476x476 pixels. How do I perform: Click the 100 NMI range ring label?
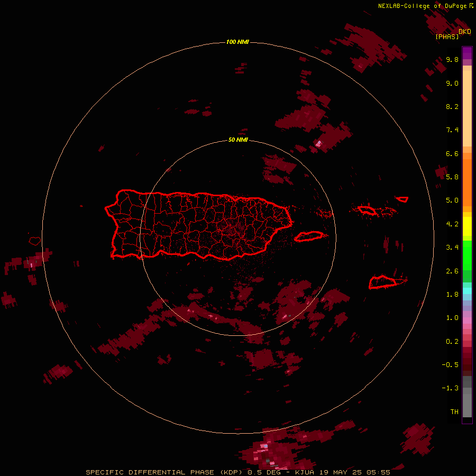point(237,42)
